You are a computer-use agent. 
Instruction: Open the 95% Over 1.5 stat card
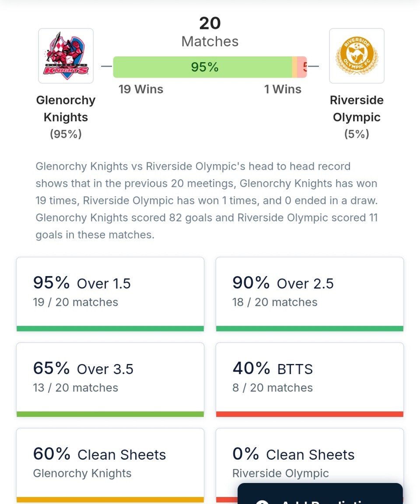click(x=110, y=293)
